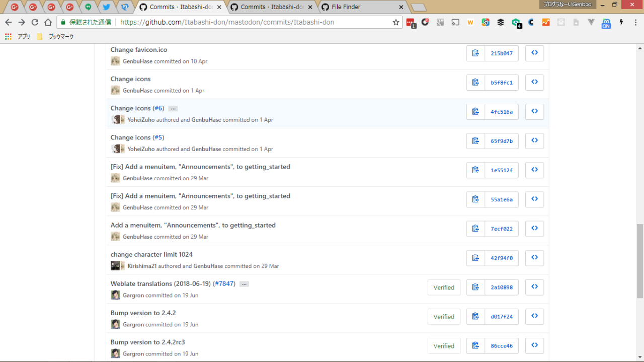Click the Verified badge on Bump version to 2.4.2
The width and height of the screenshot is (644, 362).
[x=444, y=317]
